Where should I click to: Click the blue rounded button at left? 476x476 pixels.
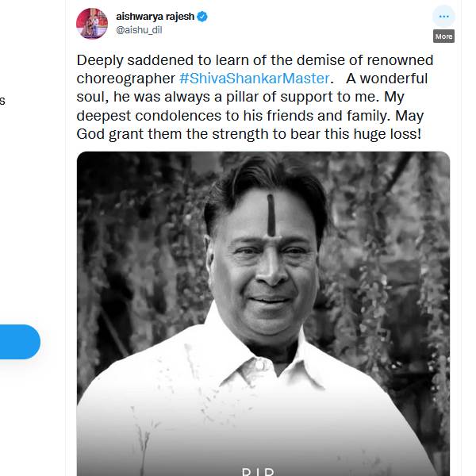point(19,342)
